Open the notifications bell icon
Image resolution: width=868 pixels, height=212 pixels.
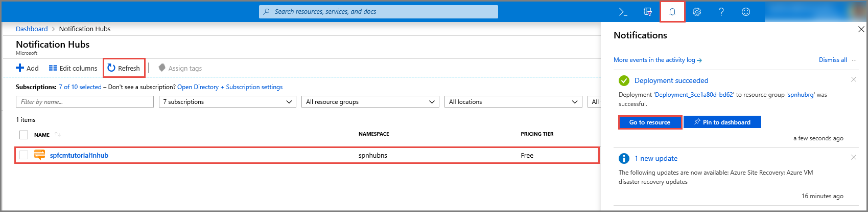point(672,12)
